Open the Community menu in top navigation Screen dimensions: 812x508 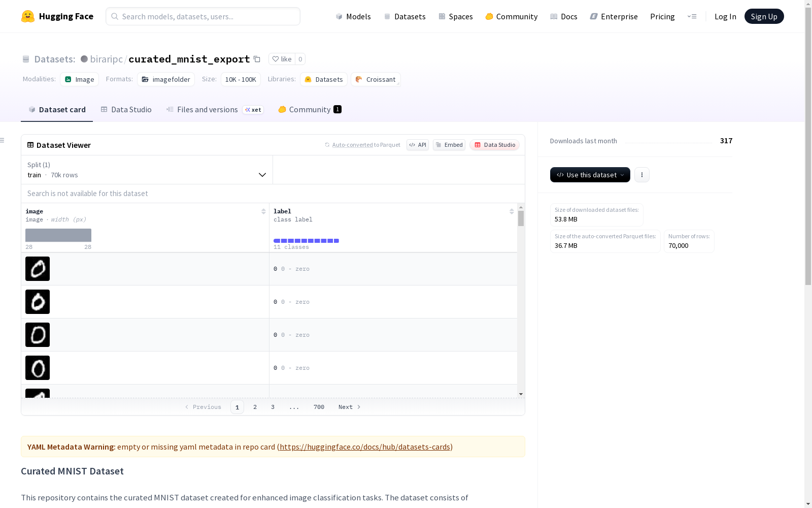pos(512,16)
